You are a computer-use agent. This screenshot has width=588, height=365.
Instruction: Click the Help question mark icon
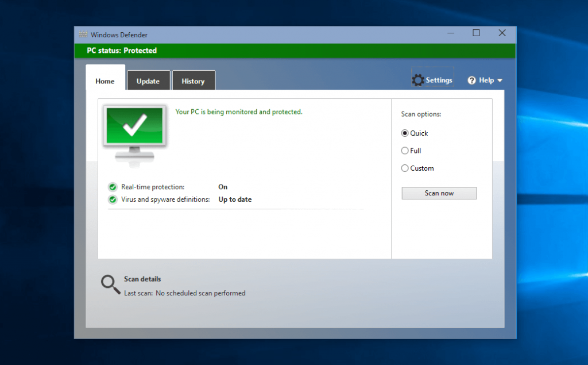point(472,80)
